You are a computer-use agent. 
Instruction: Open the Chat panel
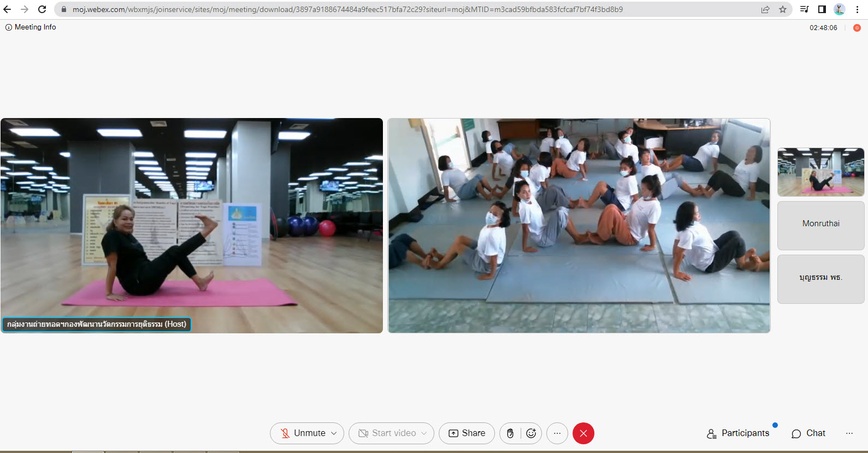click(x=808, y=433)
